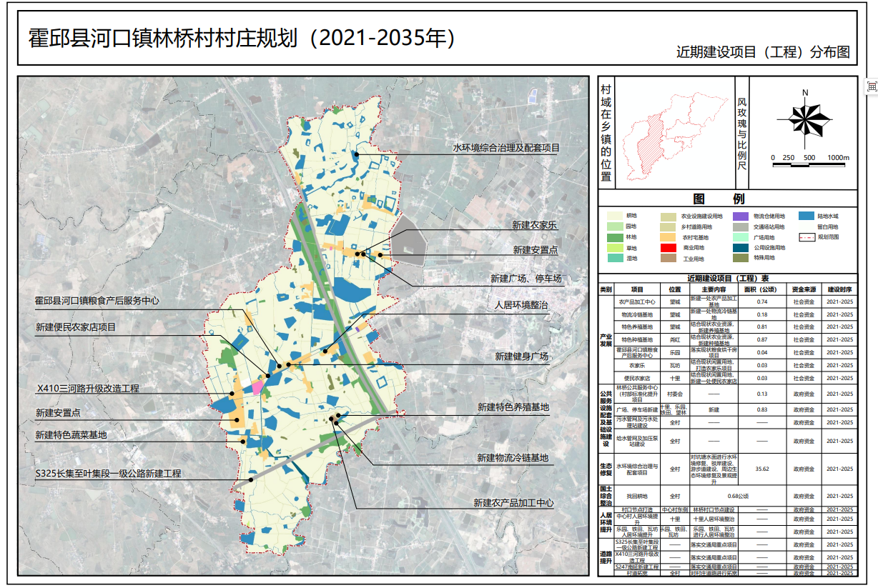Click map label 新建特色养殖基地
878x588 pixels.
pyautogui.click(x=513, y=407)
